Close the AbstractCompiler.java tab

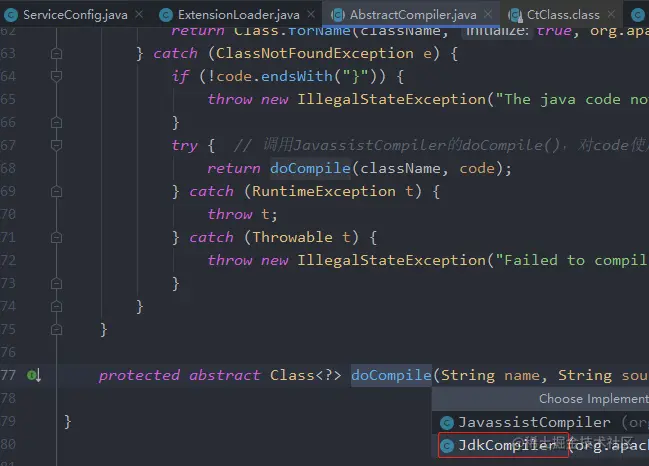coord(488,14)
